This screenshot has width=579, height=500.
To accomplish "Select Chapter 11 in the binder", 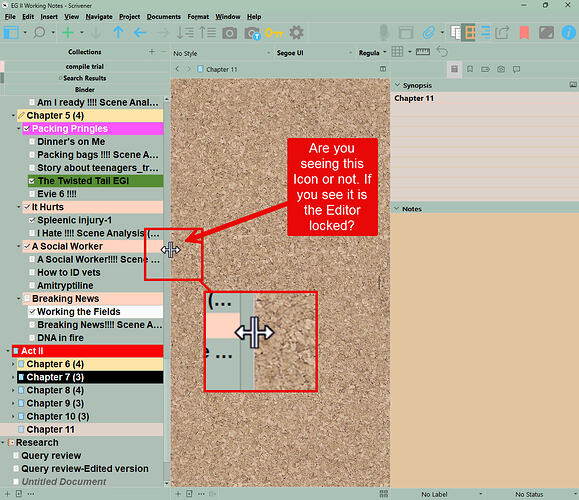I will [82, 429].
